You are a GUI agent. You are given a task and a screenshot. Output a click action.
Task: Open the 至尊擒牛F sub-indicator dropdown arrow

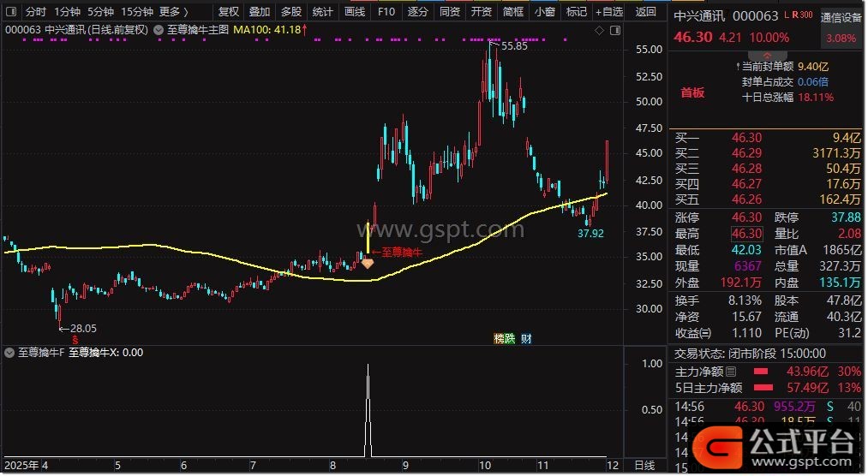point(10,353)
